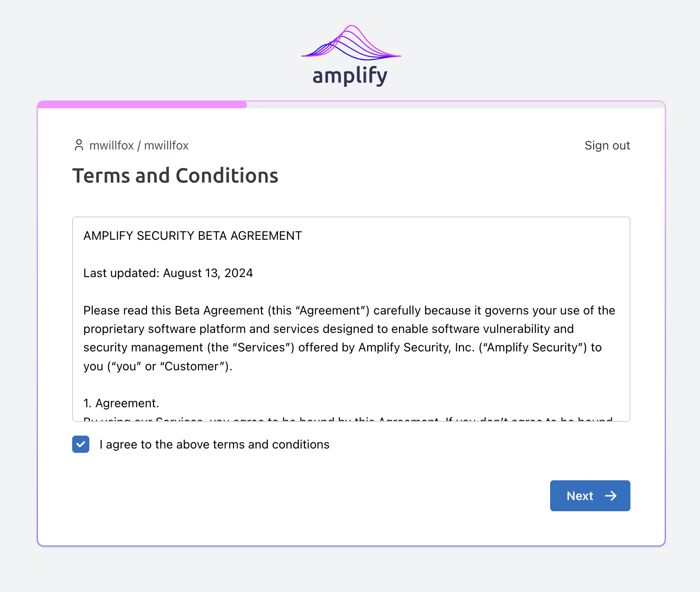Click the Amplify logo at the top

click(350, 52)
